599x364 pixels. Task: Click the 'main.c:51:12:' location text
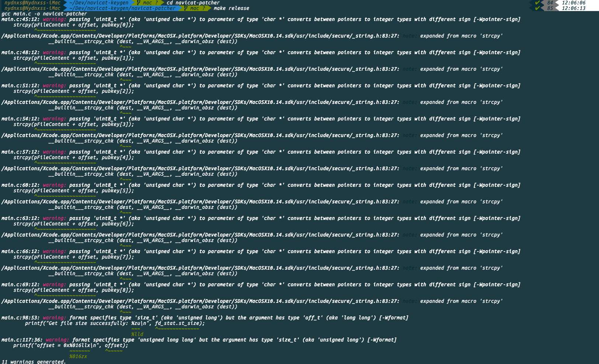[x=21, y=85]
